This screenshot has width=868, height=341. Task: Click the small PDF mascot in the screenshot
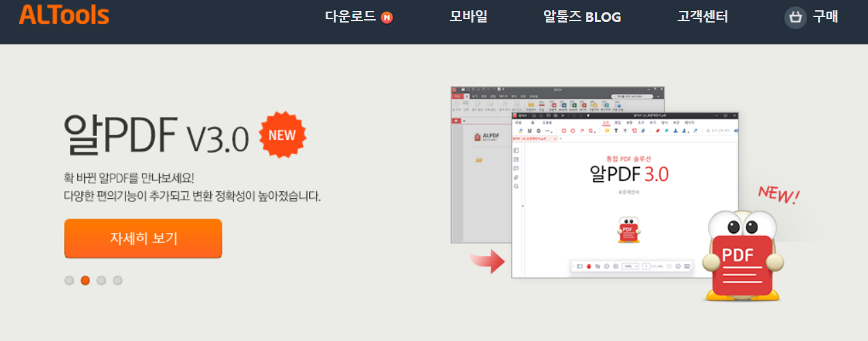(x=627, y=230)
